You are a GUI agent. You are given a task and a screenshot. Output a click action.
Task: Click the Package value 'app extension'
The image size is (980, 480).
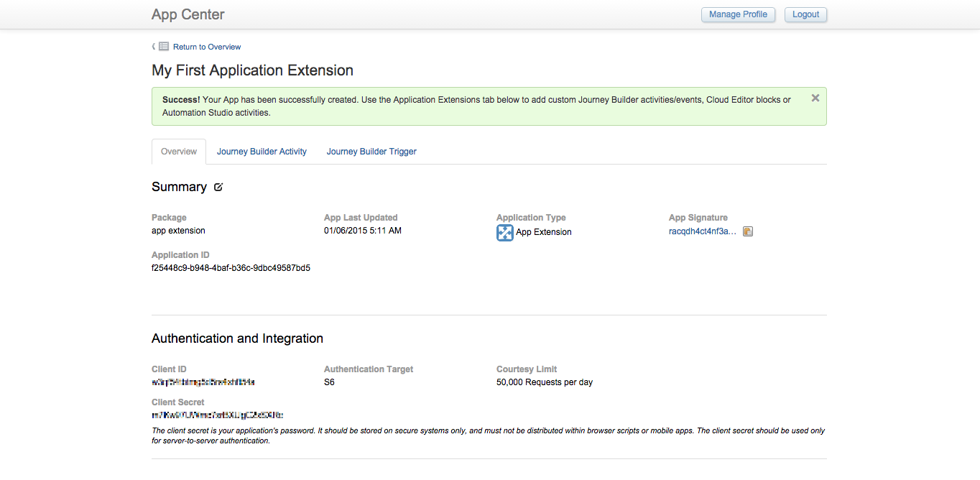[178, 231]
